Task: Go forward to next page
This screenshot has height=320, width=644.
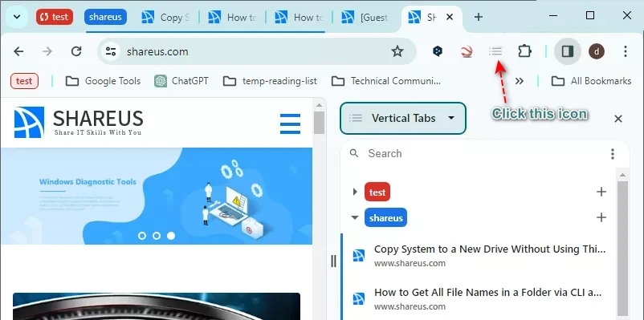Action: pos(47,51)
